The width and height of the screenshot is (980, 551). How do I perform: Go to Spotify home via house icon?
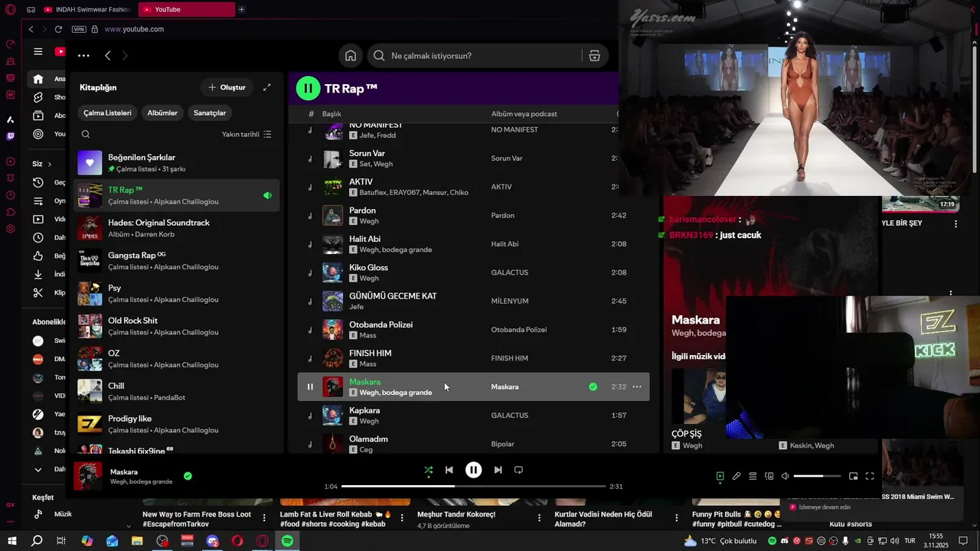350,56
